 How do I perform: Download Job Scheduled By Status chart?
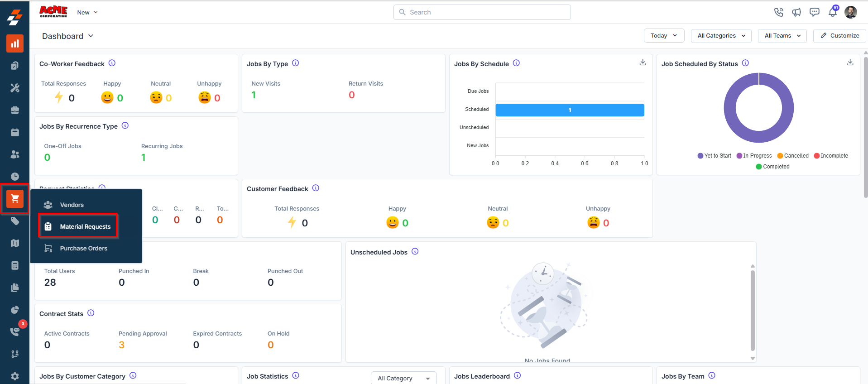pyautogui.click(x=850, y=62)
